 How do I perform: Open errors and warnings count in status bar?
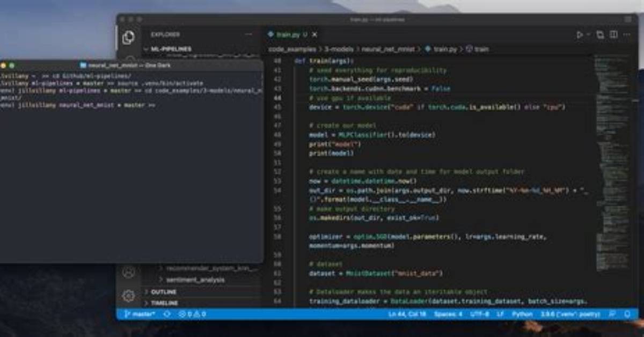point(192,314)
